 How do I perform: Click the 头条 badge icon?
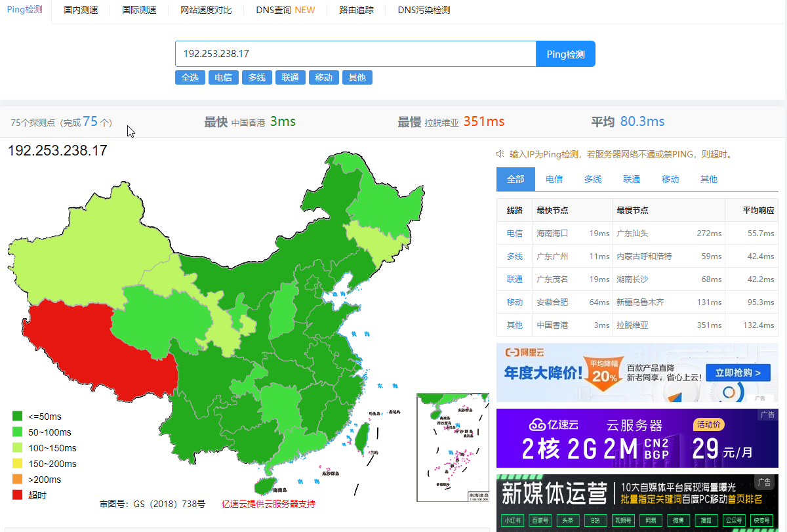tap(568, 520)
